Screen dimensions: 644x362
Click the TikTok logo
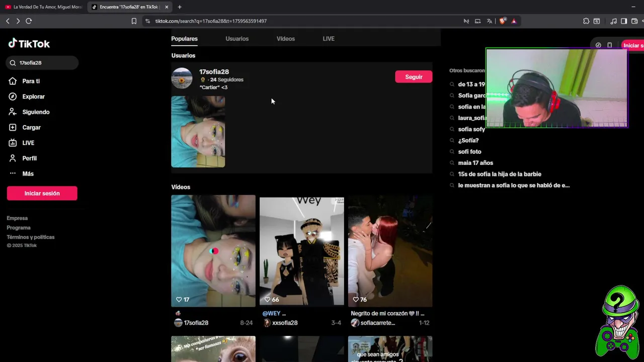pos(29,44)
